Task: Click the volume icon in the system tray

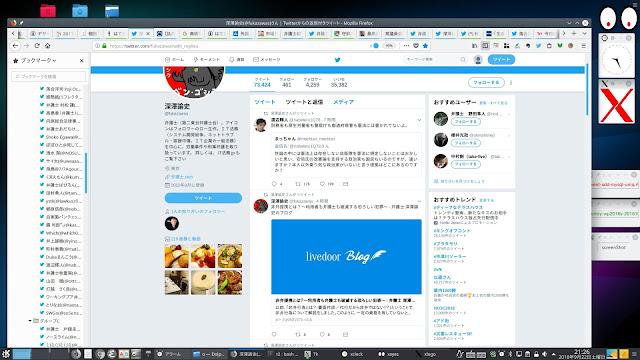Action: coord(544,354)
